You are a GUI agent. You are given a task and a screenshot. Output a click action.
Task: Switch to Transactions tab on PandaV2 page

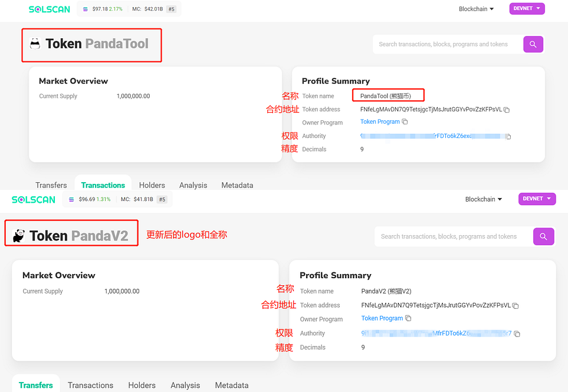click(x=91, y=385)
